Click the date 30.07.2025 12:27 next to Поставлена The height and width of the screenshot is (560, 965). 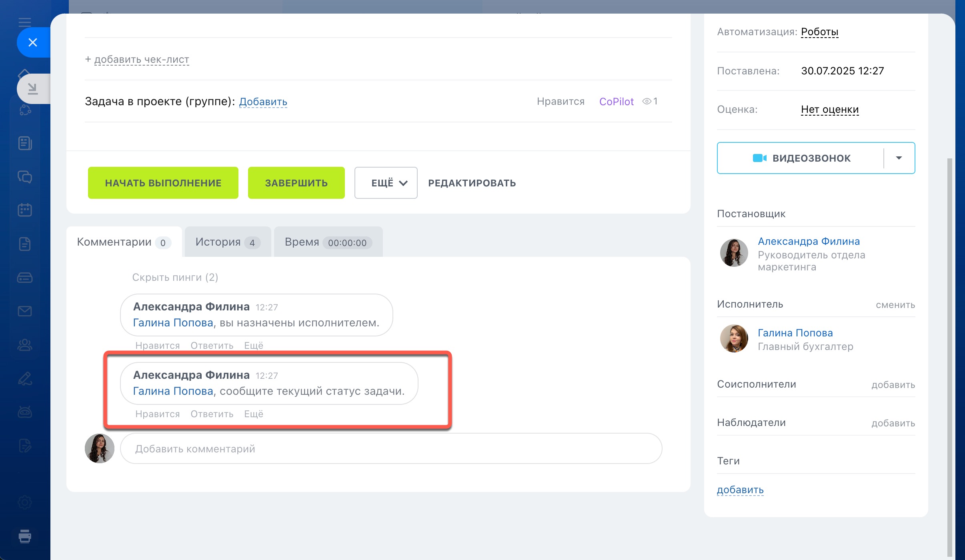point(842,71)
